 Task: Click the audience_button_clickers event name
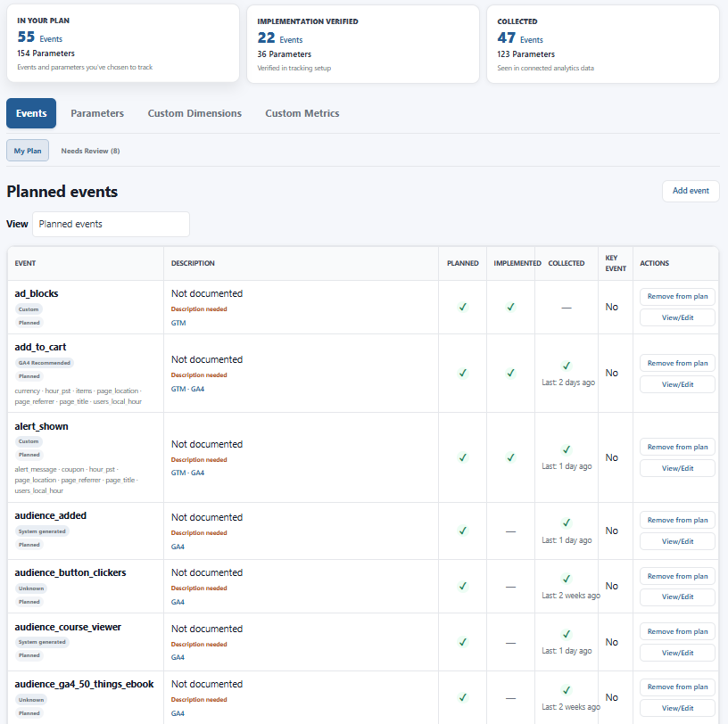tap(70, 572)
